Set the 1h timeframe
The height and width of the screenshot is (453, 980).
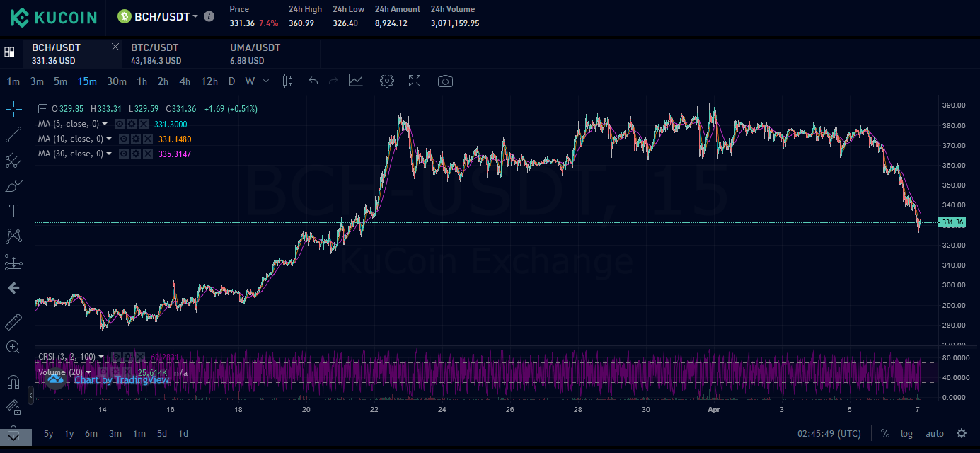[x=142, y=81]
